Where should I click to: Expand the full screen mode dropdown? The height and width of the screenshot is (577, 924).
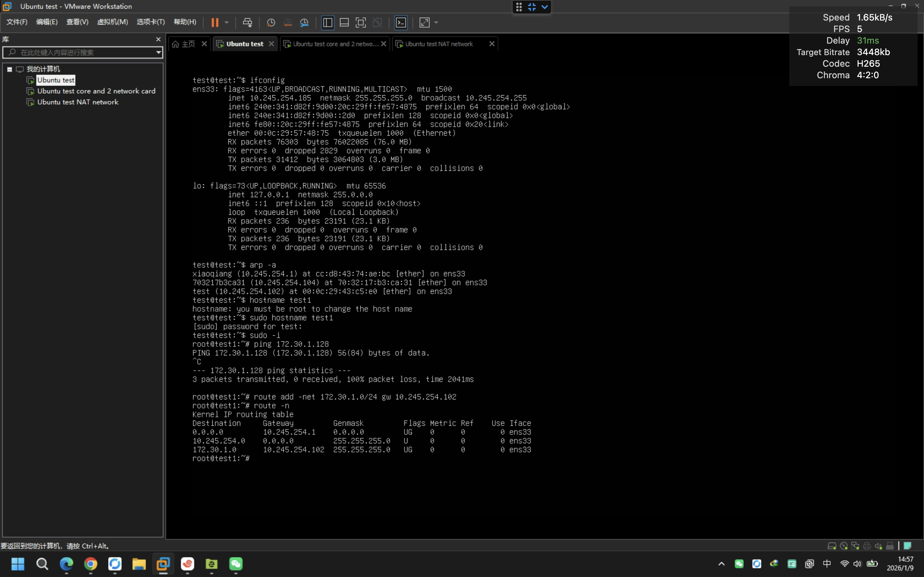pos(436,22)
